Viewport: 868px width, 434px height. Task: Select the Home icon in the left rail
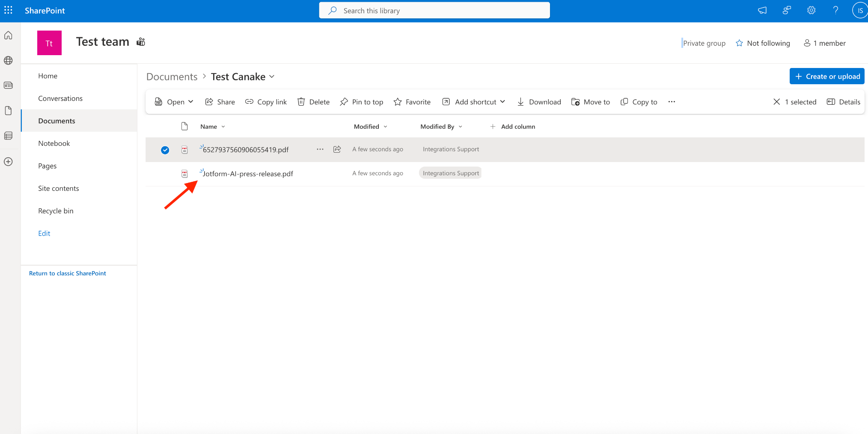coord(8,35)
